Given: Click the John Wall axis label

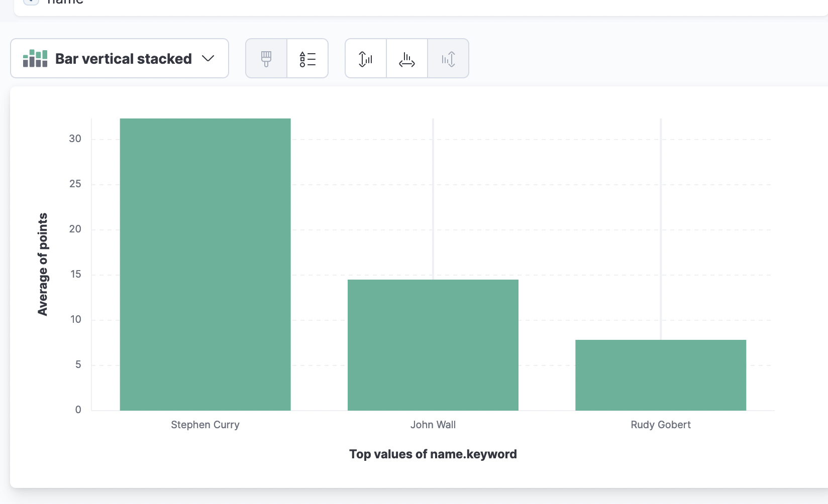Looking at the screenshot, I should click(x=433, y=425).
